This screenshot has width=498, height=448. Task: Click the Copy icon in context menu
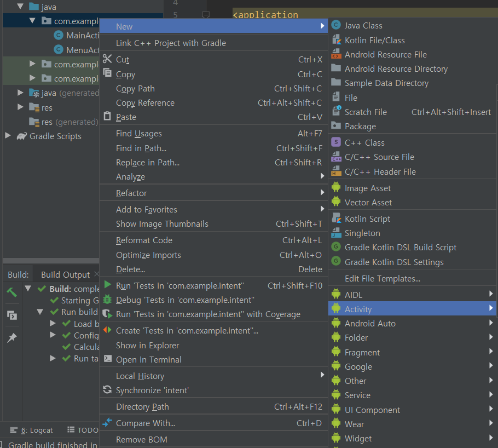107,73
